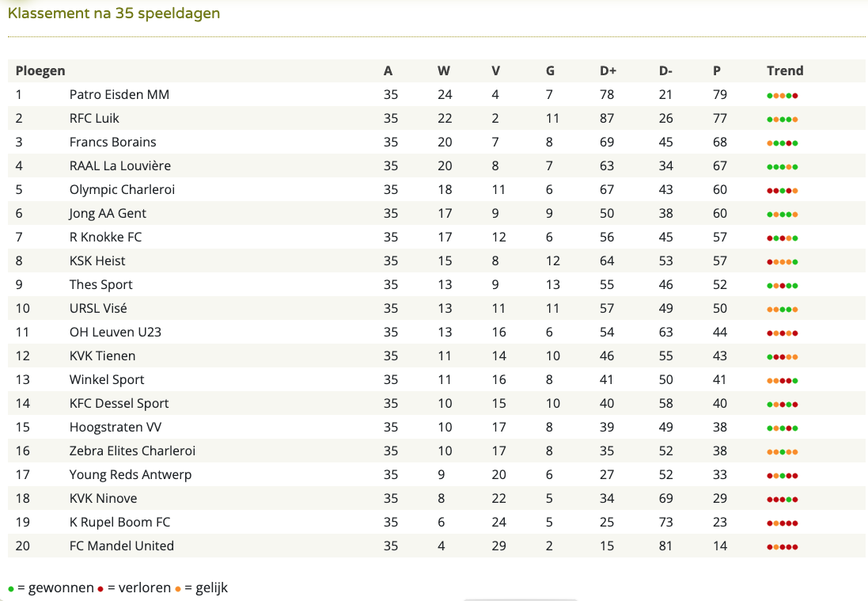The image size is (868, 601).
Task: Click the Trend column header
Action: [x=785, y=71]
